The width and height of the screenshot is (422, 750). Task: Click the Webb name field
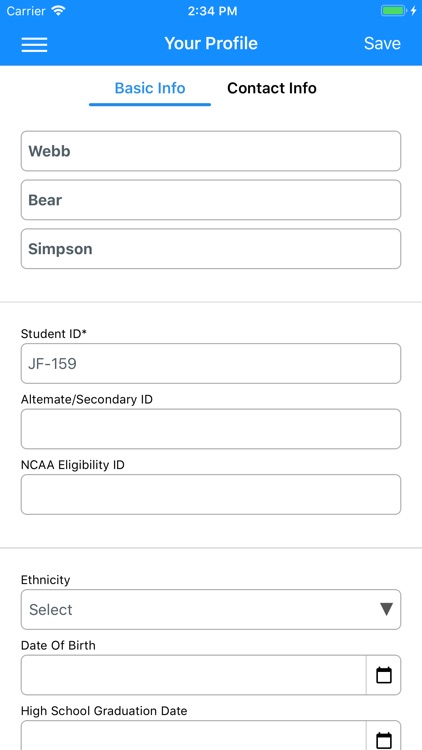pos(211,151)
